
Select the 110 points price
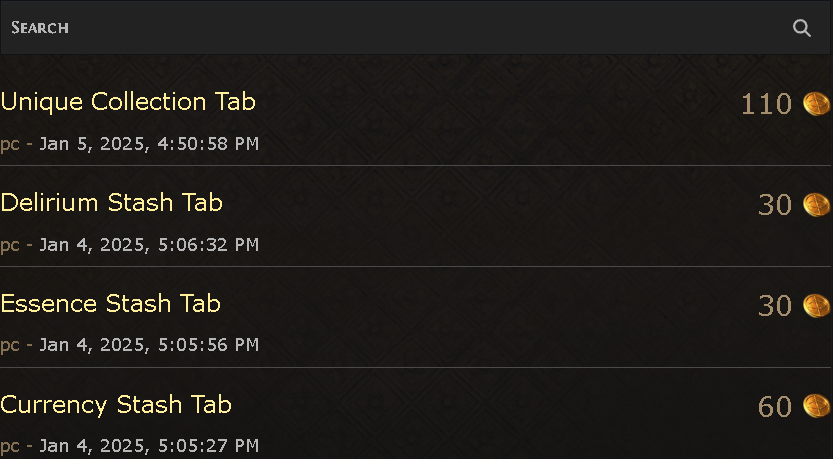point(766,104)
